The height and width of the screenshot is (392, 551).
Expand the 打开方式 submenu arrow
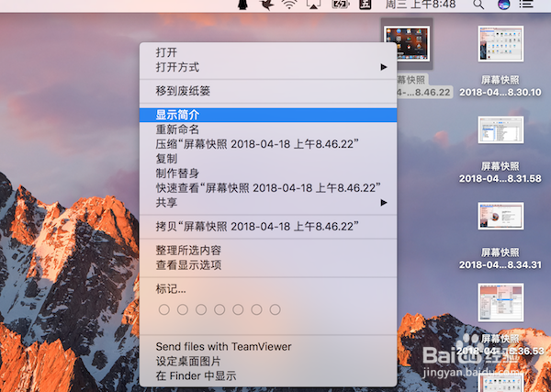tap(384, 67)
